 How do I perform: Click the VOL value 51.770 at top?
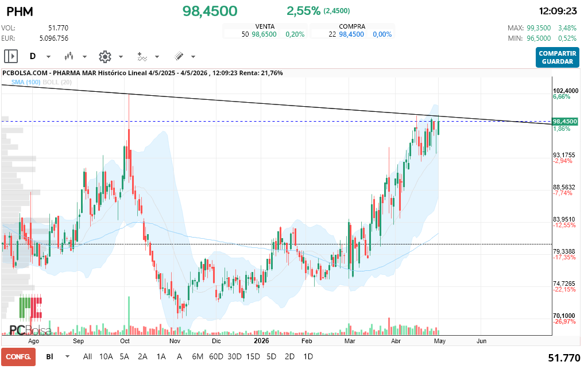pyautogui.click(x=58, y=28)
